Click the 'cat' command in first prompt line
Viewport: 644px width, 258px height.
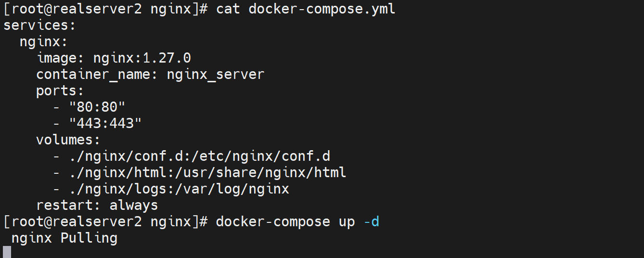point(228,9)
